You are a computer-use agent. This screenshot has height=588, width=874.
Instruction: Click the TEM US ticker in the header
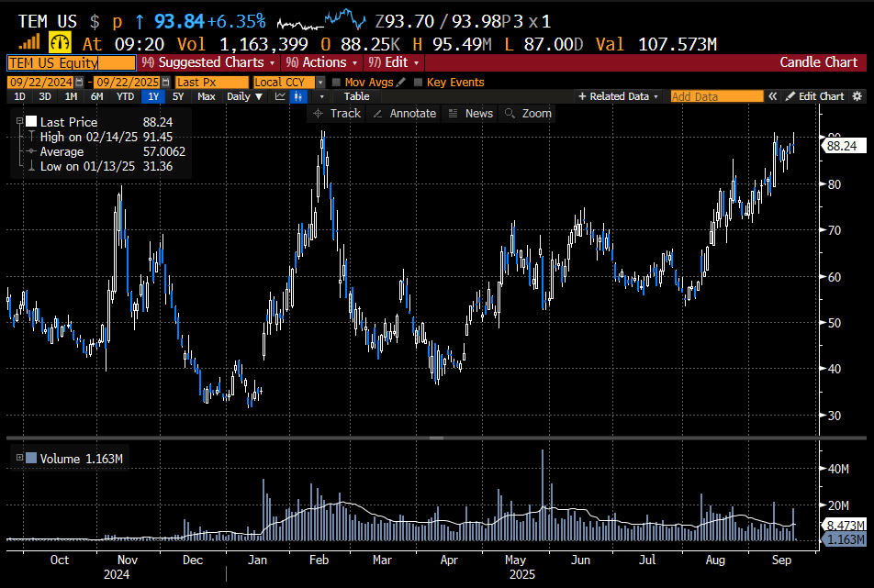[x=48, y=21]
